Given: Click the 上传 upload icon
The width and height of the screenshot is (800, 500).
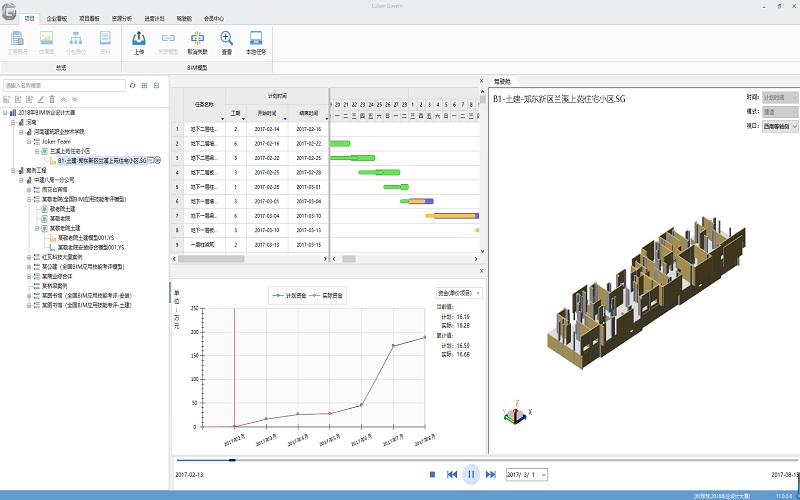Looking at the screenshot, I should point(139,38).
